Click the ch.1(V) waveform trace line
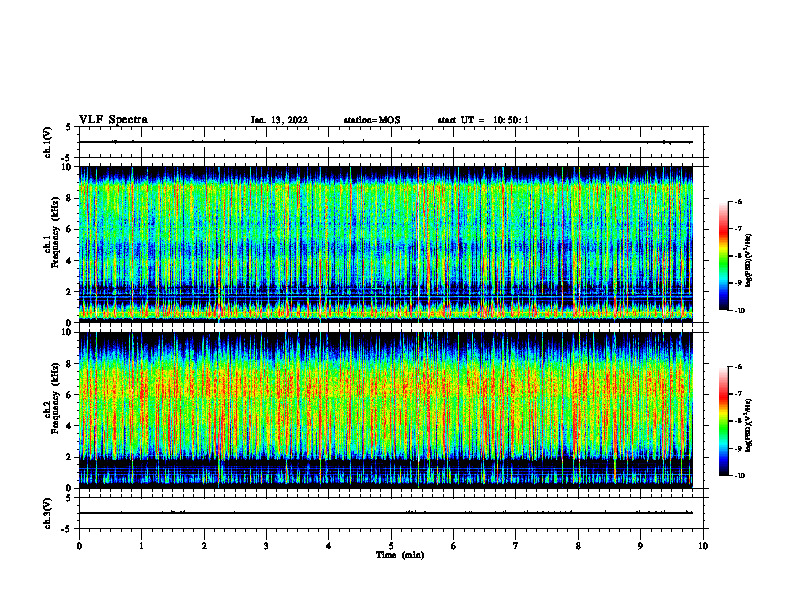 click(x=386, y=142)
